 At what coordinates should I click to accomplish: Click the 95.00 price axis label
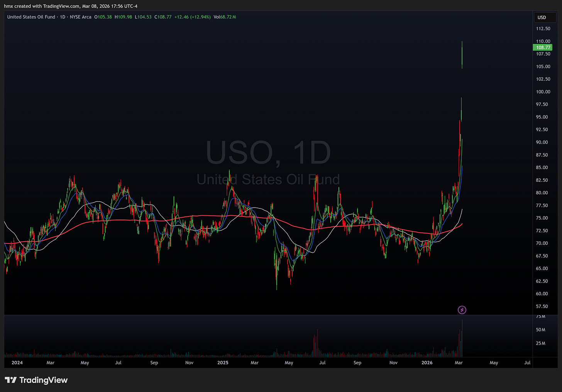click(542, 117)
